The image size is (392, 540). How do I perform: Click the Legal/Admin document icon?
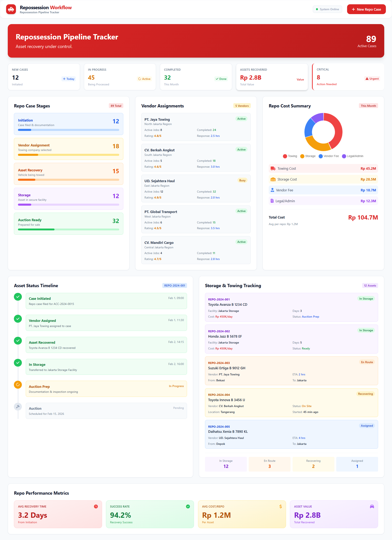tap(273, 201)
